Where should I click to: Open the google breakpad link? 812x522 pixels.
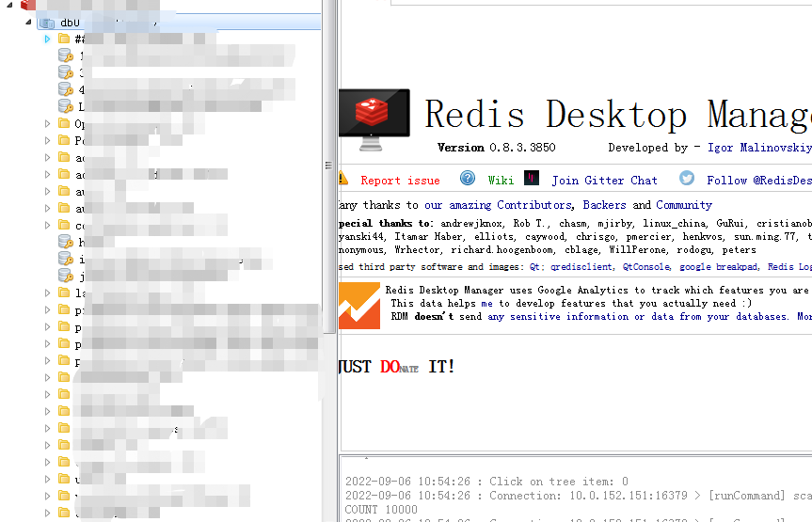[x=718, y=267]
